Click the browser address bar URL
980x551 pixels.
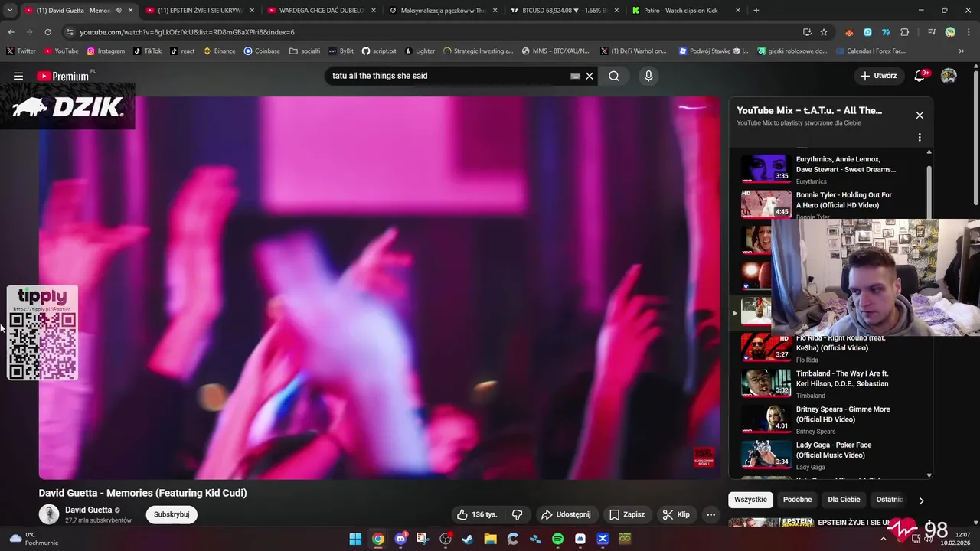click(x=187, y=32)
